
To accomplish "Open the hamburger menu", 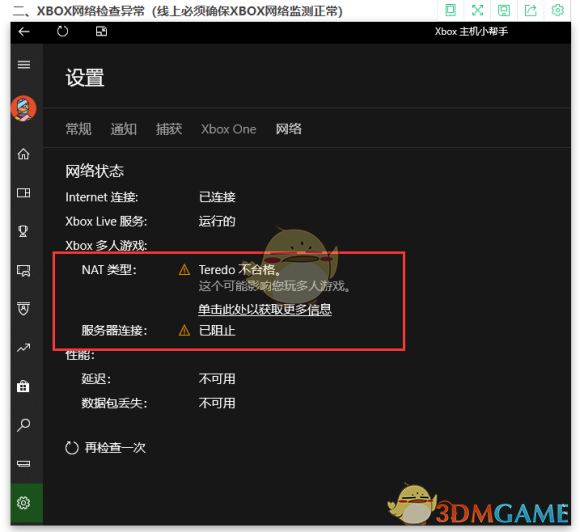I will tap(24, 65).
